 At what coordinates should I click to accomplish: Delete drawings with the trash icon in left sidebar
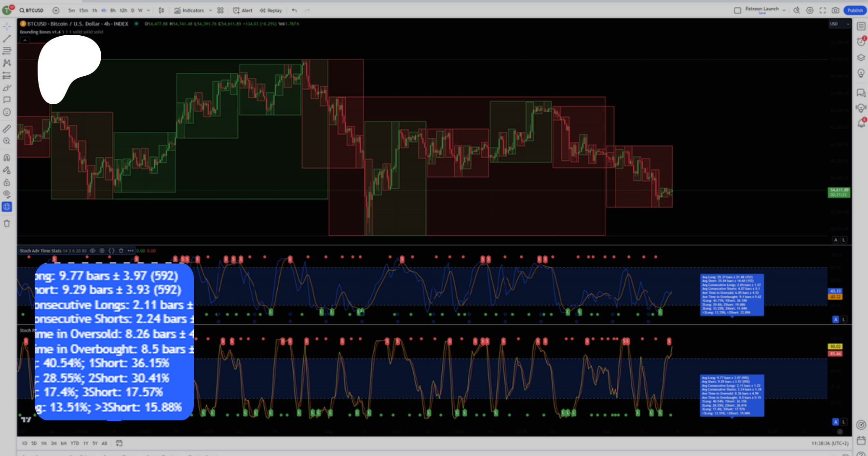7,223
